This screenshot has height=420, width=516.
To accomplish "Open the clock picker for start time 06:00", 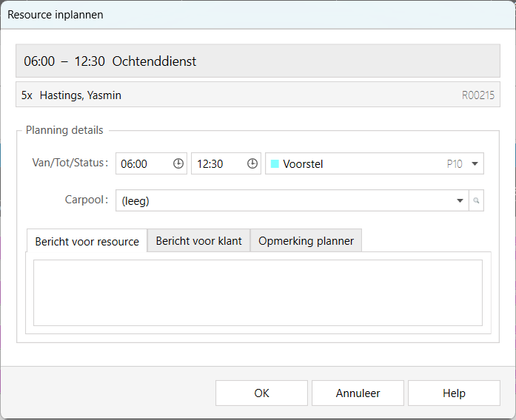I will [x=178, y=164].
